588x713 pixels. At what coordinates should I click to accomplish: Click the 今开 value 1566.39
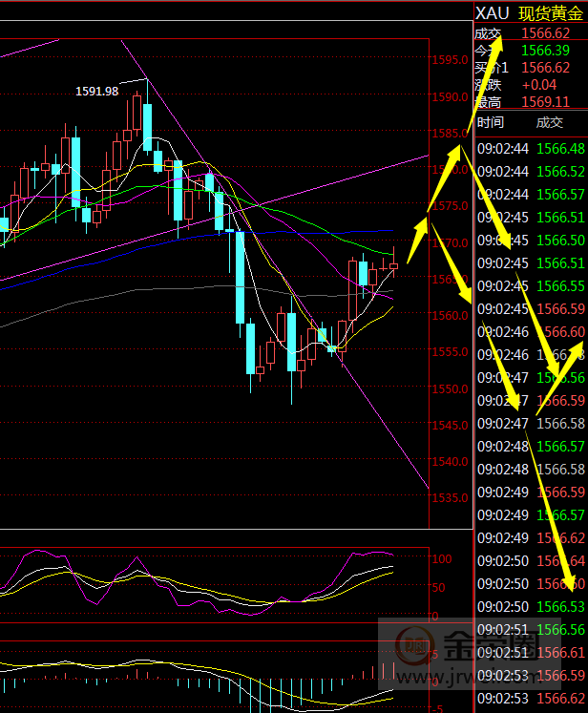click(545, 50)
